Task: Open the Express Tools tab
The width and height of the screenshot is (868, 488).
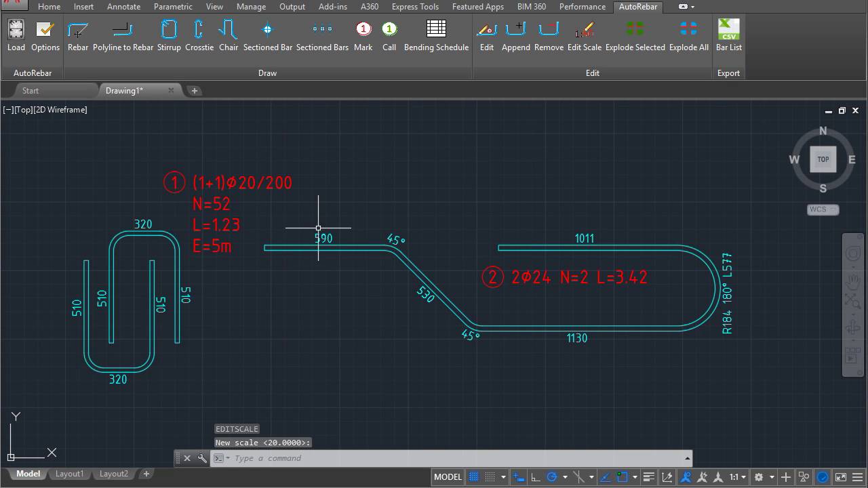Action: click(x=415, y=7)
